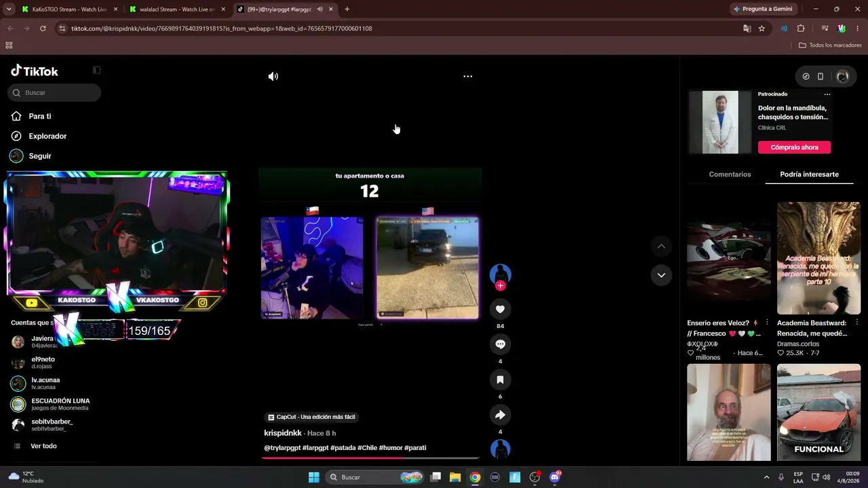Show hidden system tray icons

coord(766,477)
